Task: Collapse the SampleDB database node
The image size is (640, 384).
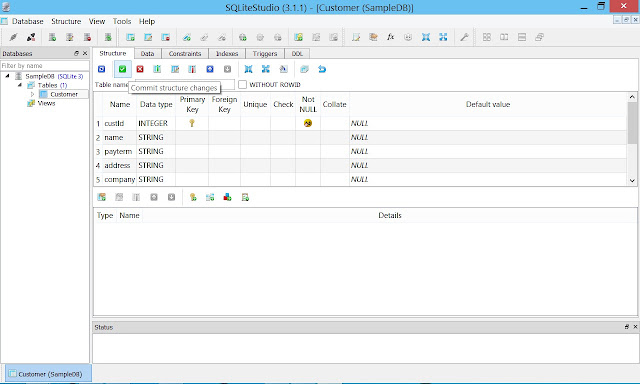Action: [7, 76]
